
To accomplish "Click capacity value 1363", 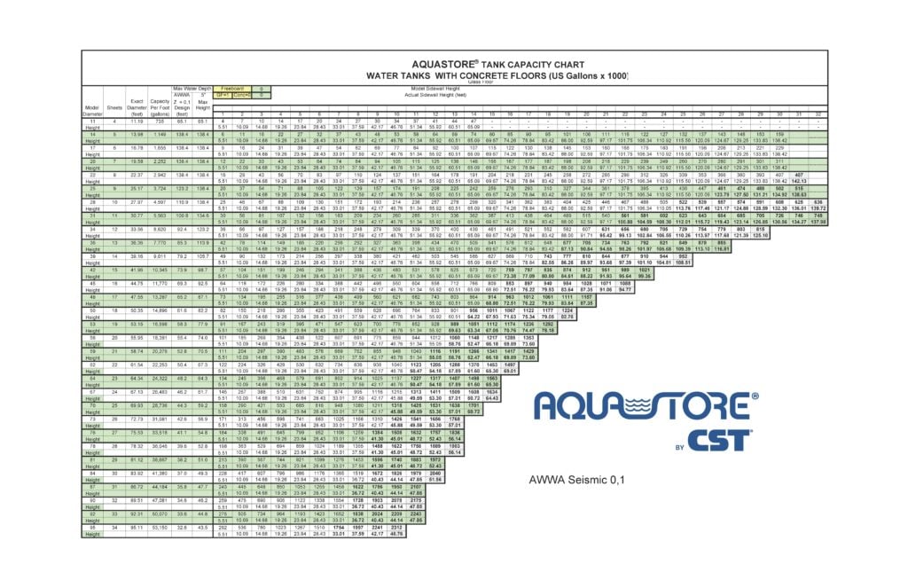I will pos(528,338).
